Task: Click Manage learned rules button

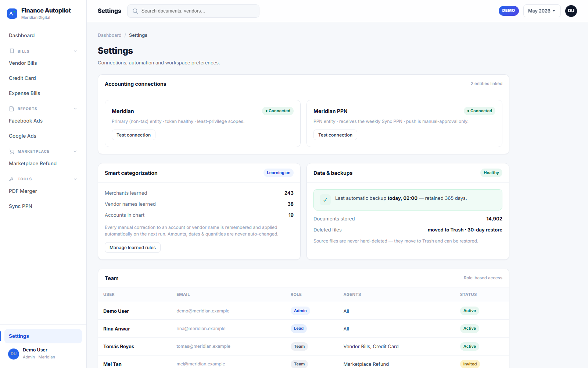Action: (x=133, y=248)
